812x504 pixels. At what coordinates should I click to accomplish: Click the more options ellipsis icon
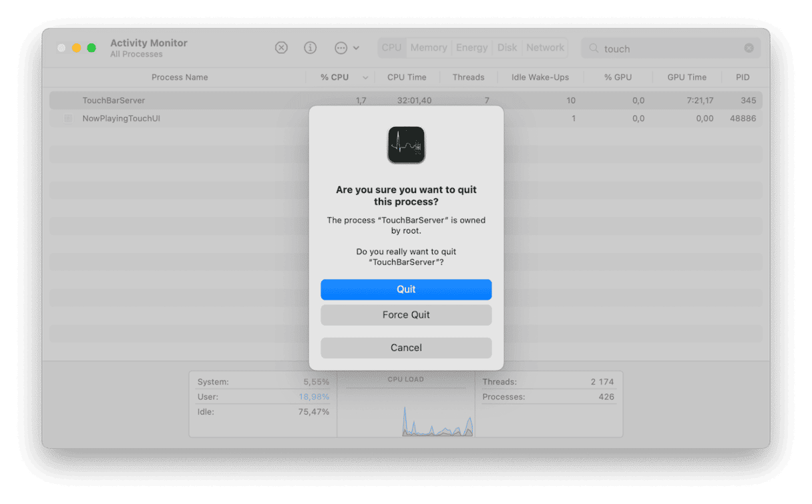342,47
